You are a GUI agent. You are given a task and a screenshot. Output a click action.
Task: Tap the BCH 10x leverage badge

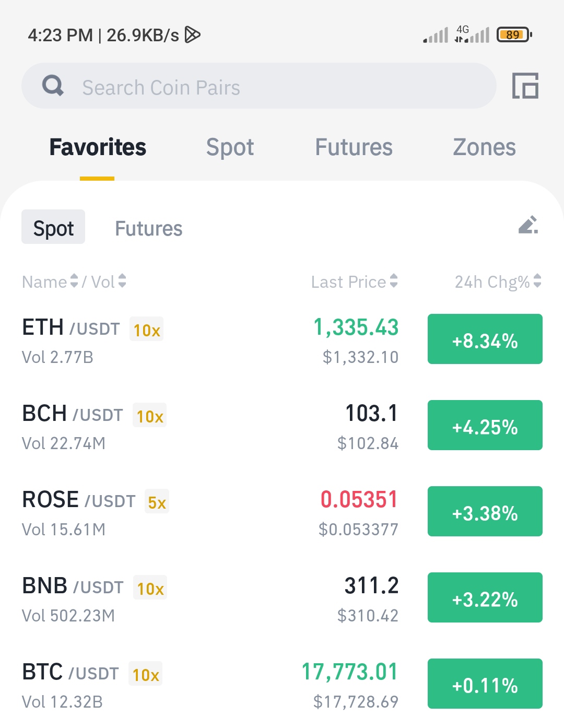point(150,416)
